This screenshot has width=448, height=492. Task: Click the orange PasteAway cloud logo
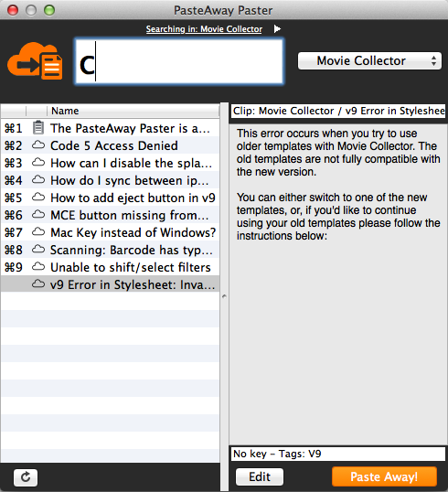coord(35,60)
